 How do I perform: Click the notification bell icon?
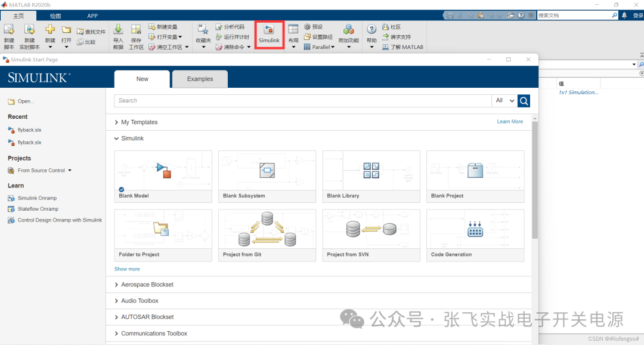tap(624, 15)
